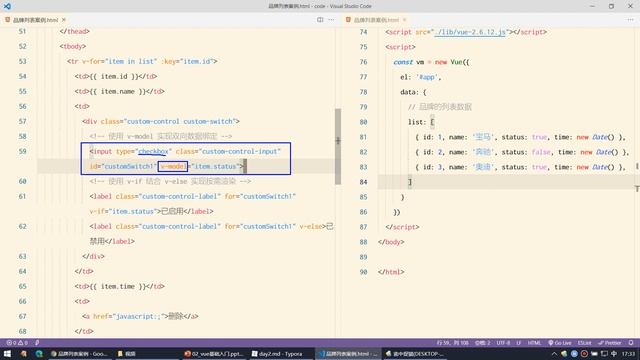
Task: Click the '宝马' name string
Action: point(483,137)
